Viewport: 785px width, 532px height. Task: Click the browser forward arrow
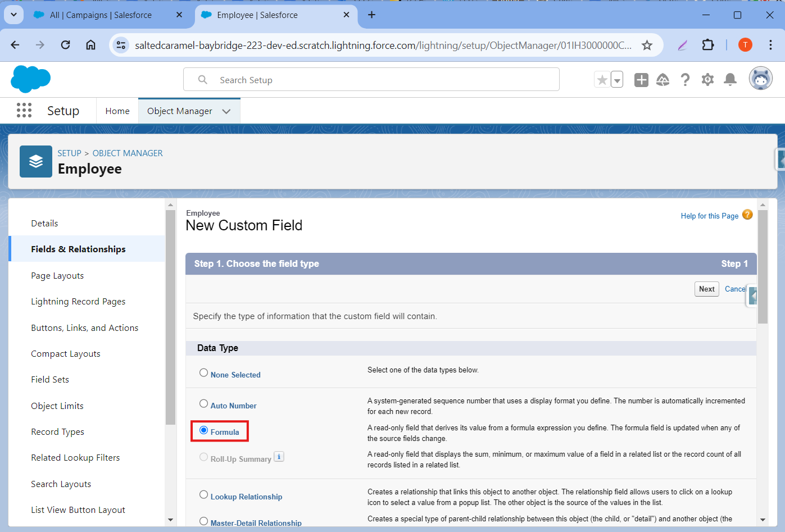(x=40, y=45)
